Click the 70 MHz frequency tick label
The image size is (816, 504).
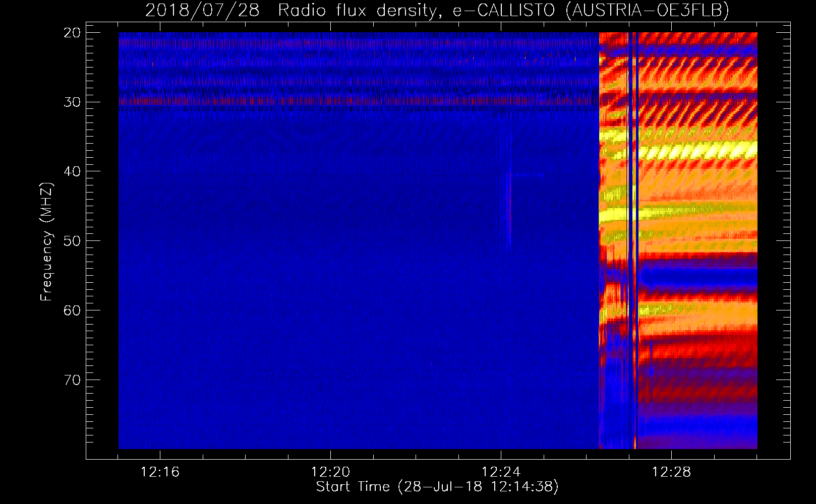coord(72,380)
